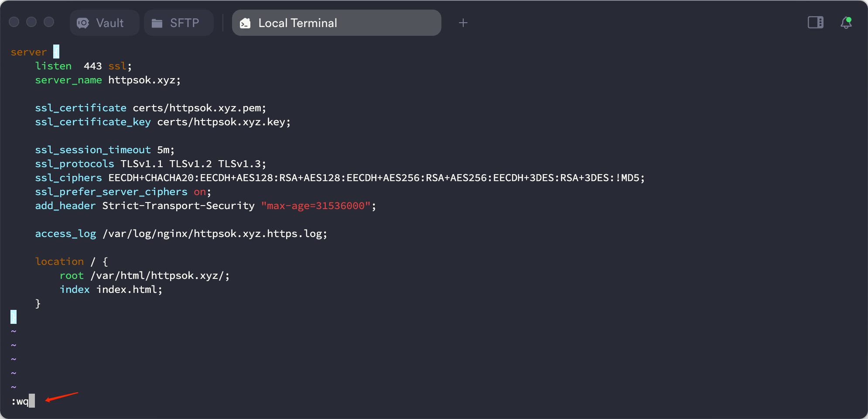Click the server_name httpsok.xyz value
Image resolution: width=868 pixels, height=419 pixels.
144,80
